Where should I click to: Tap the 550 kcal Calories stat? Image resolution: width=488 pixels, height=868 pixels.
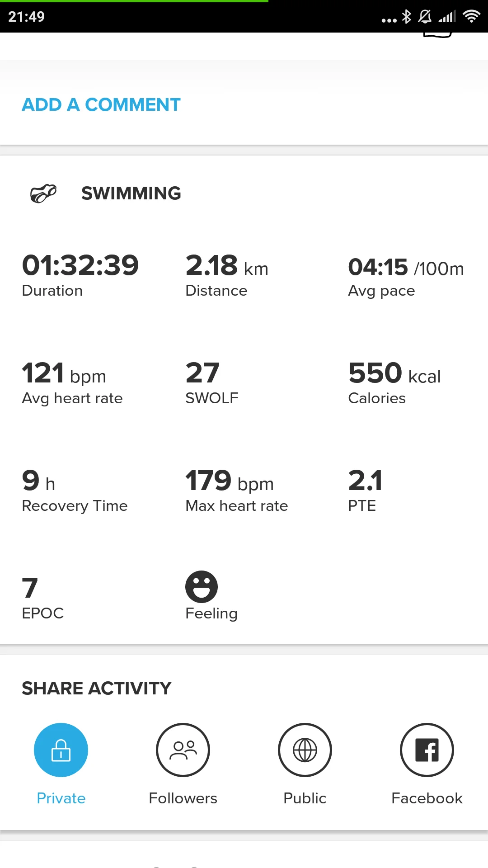(394, 373)
